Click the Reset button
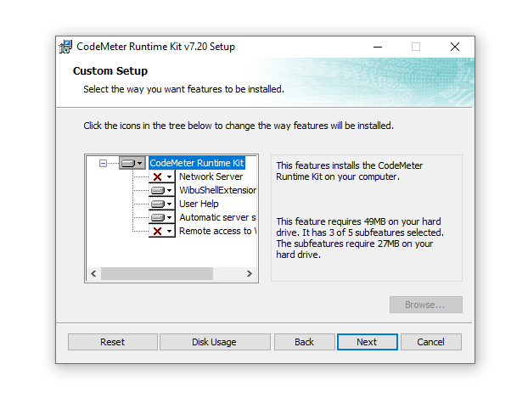528x420 pixels. click(112, 342)
